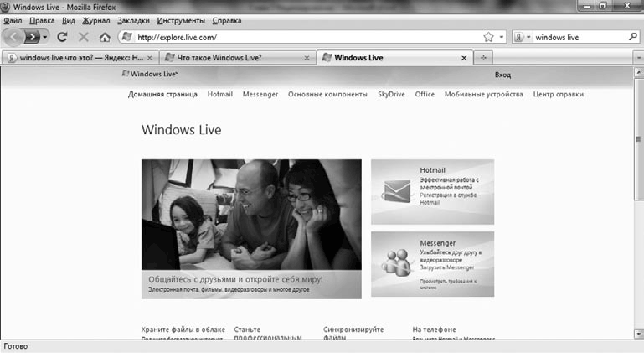Open the address bar history dropdown
The width and height of the screenshot is (644, 353).
tap(502, 37)
